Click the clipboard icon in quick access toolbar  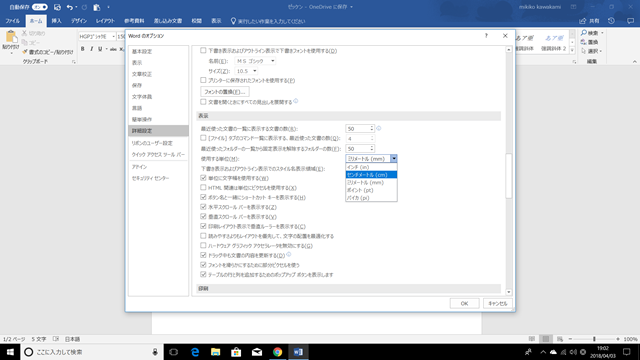point(97,7)
